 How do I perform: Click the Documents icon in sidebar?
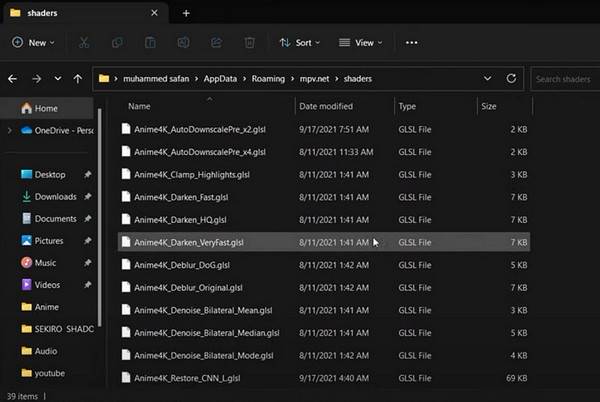(26, 218)
